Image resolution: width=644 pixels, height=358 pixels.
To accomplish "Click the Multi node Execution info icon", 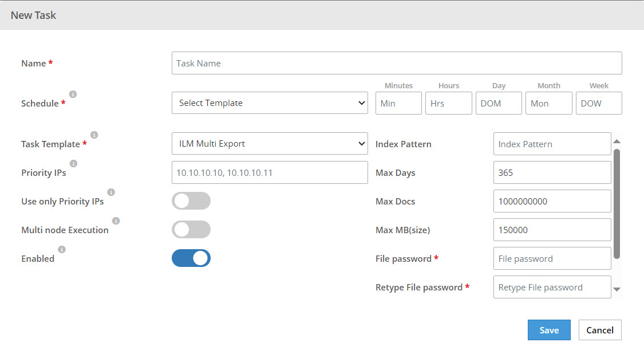I will point(116,221).
